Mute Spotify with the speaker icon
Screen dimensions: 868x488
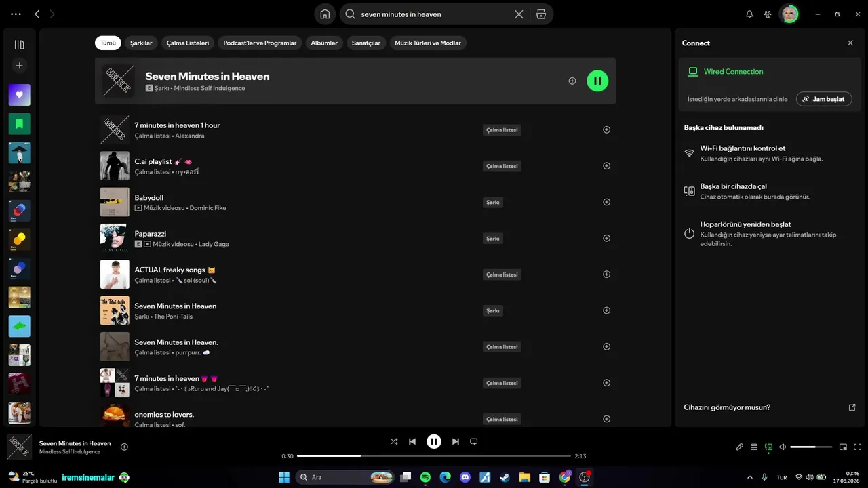coord(783,447)
